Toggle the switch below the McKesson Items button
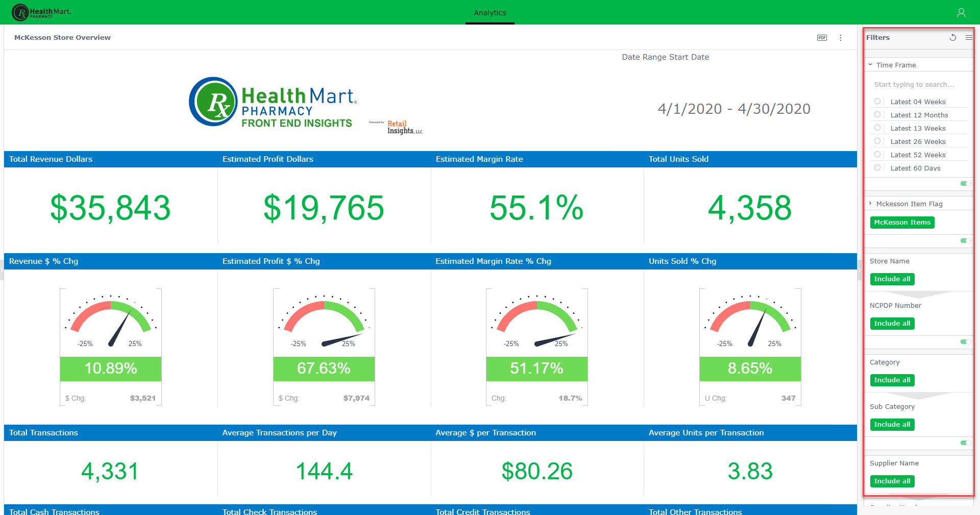The width and height of the screenshot is (980, 515). (x=965, y=241)
